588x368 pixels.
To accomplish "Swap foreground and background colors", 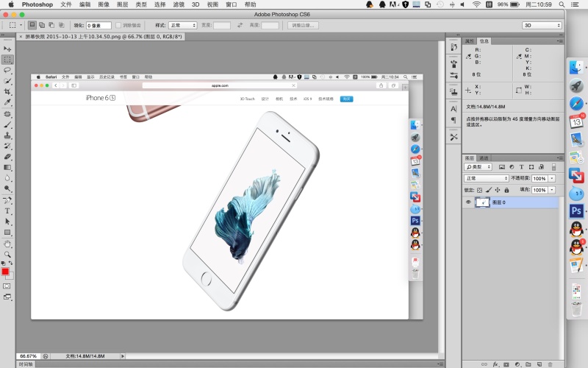I will point(10,263).
